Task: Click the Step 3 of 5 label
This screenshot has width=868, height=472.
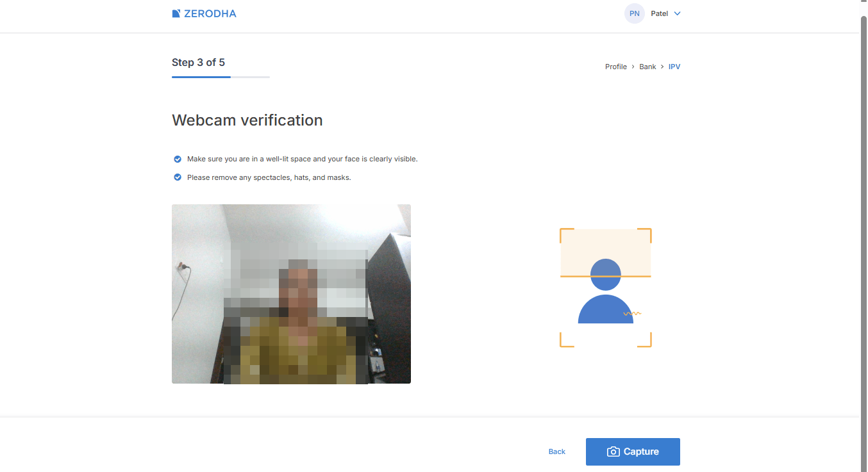Action: point(198,62)
